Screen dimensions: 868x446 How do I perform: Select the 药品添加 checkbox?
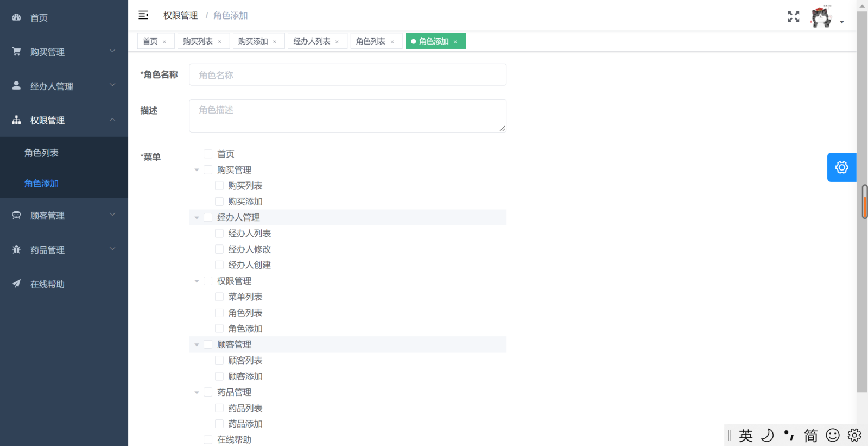tap(219, 424)
